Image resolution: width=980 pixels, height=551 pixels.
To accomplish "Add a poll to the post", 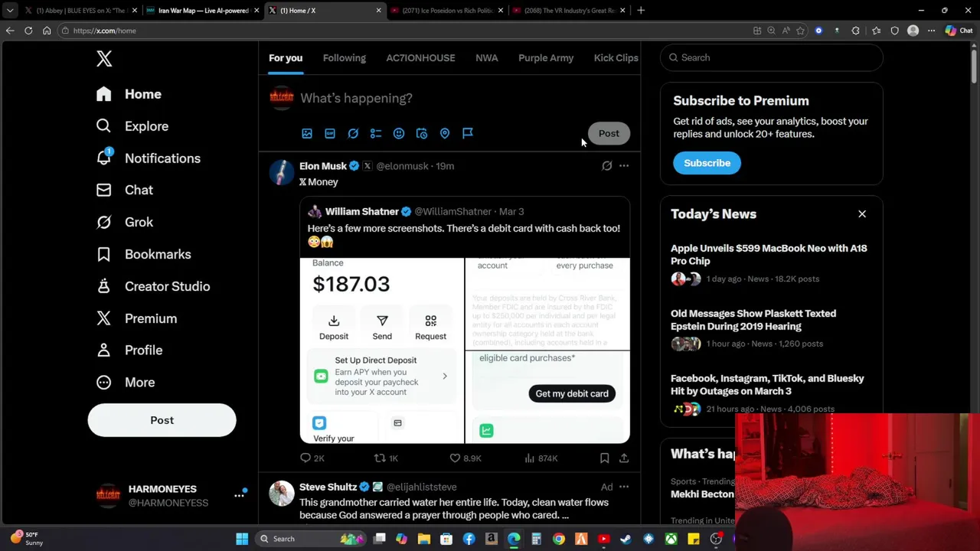I will point(376,133).
